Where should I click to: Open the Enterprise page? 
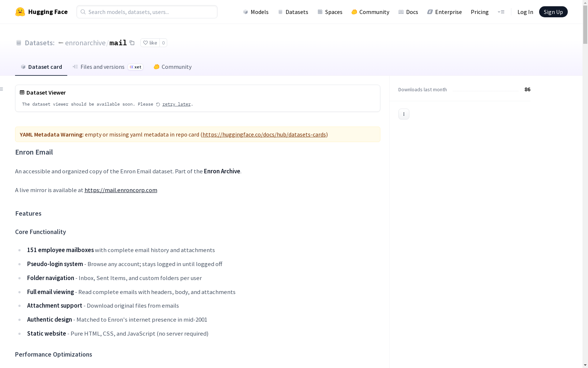pos(445,12)
